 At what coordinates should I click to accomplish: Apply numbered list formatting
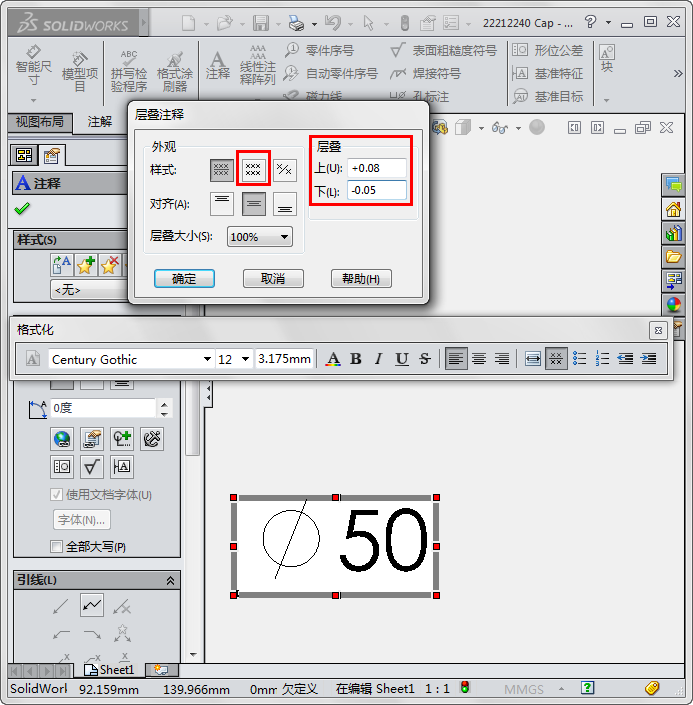click(602, 359)
